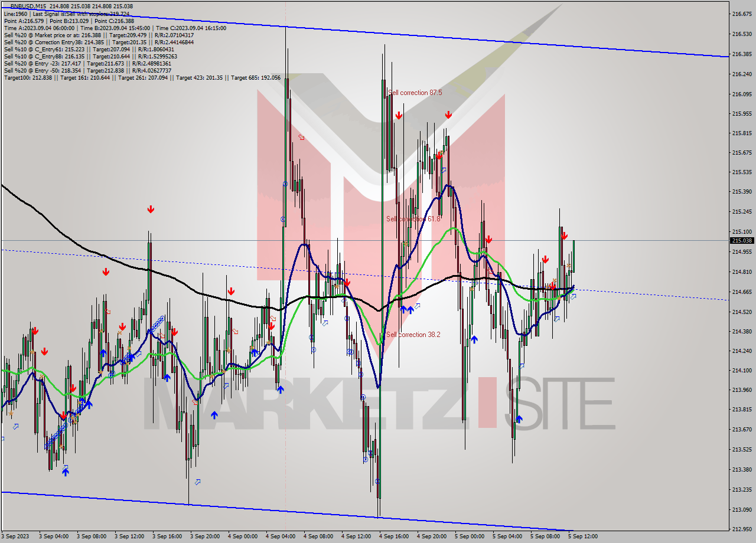
Task: Click 'Sell %20 @ Correction Entry38: 214.385' line
Action: tap(99, 42)
